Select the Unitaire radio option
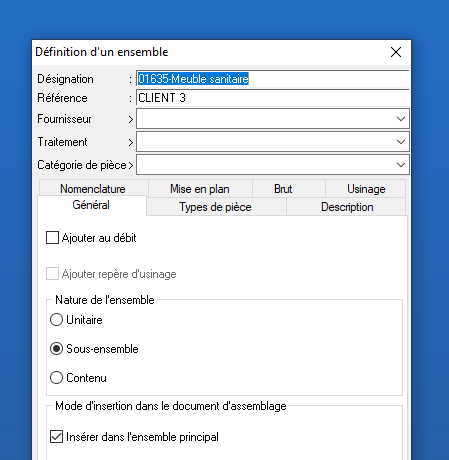The height and width of the screenshot is (460, 449). click(x=56, y=320)
